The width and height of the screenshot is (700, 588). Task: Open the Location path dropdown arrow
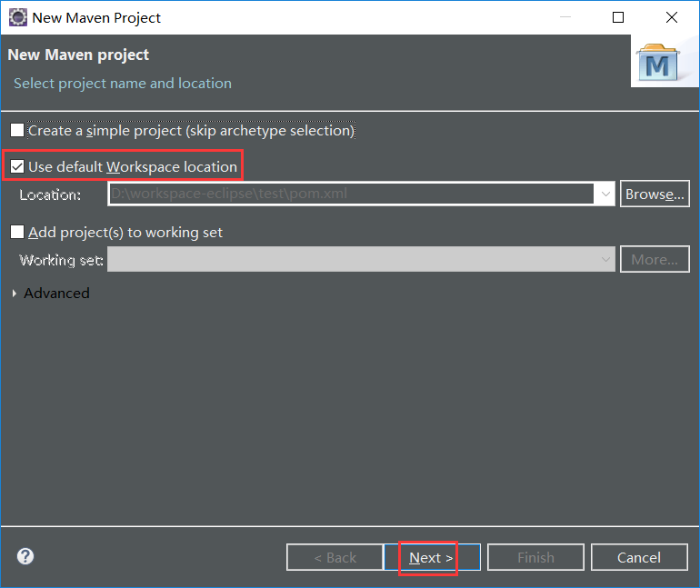(605, 194)
